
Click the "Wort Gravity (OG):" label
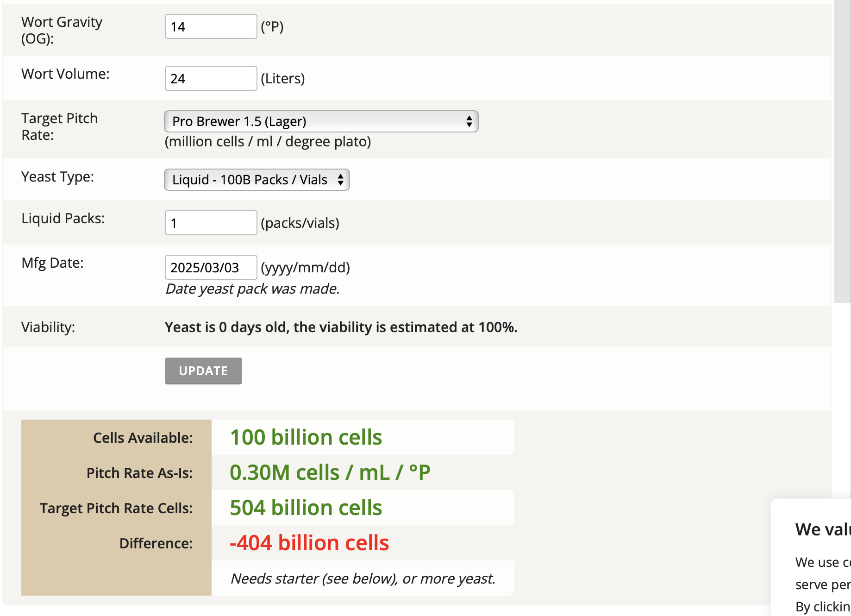62,30
